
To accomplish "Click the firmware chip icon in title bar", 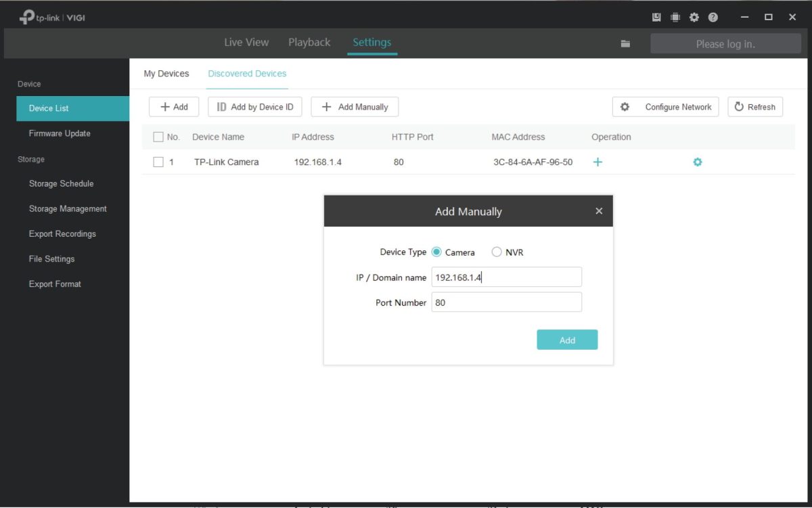I will pyautogui.click(x=675, y=17).
